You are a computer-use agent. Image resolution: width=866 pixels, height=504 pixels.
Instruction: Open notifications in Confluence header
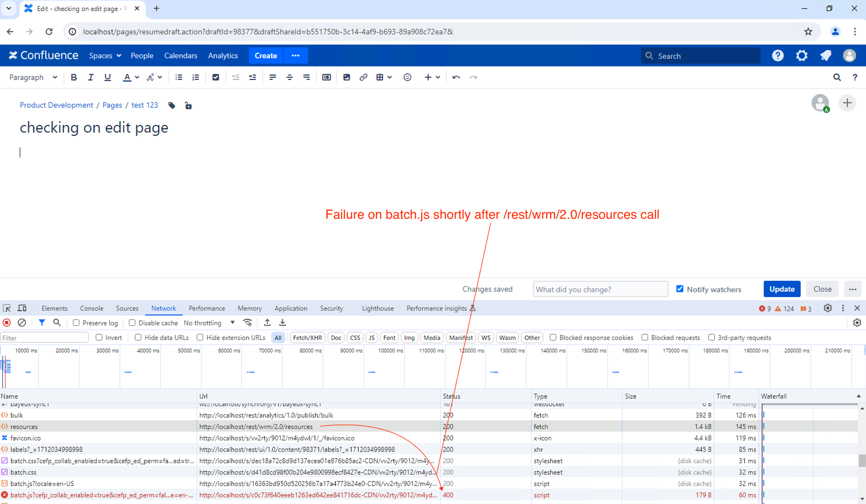click(826, 56)
